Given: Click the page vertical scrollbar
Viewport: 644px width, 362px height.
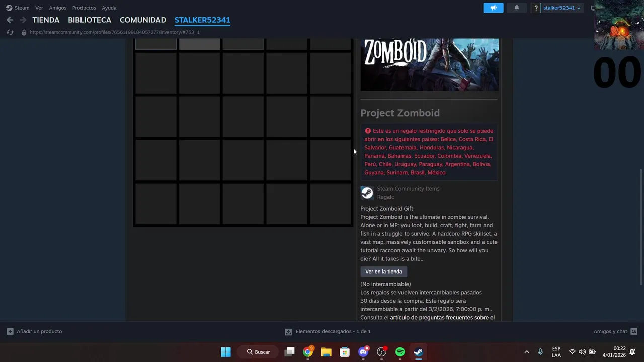Looking at the screenshot, I should click(x=640, y=226).
